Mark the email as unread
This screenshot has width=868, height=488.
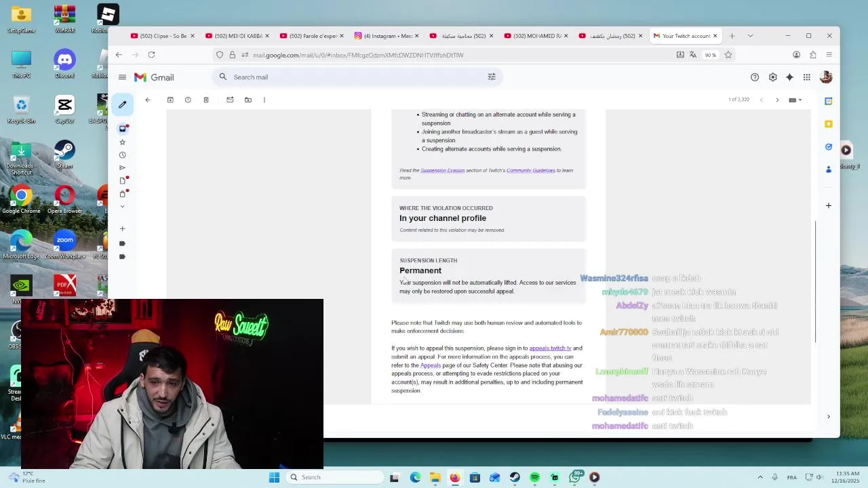[230, 100]
